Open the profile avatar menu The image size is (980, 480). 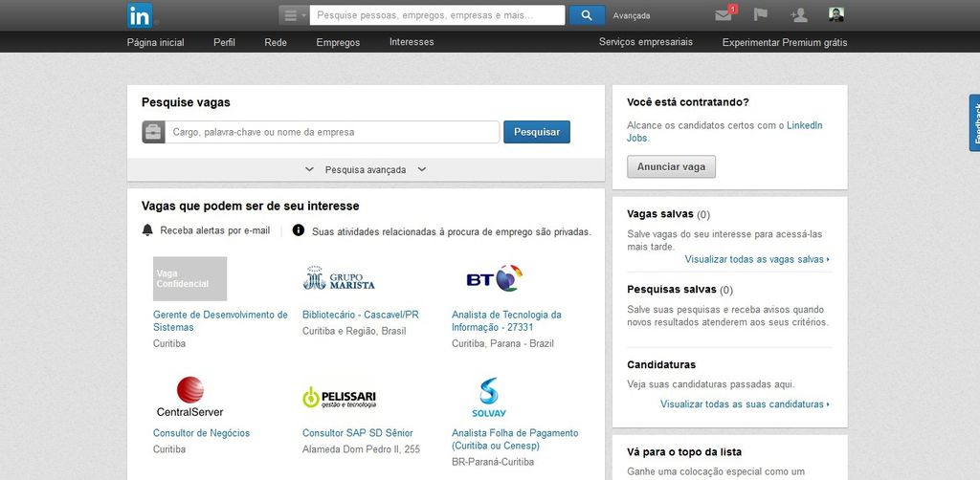pos(836,14)
